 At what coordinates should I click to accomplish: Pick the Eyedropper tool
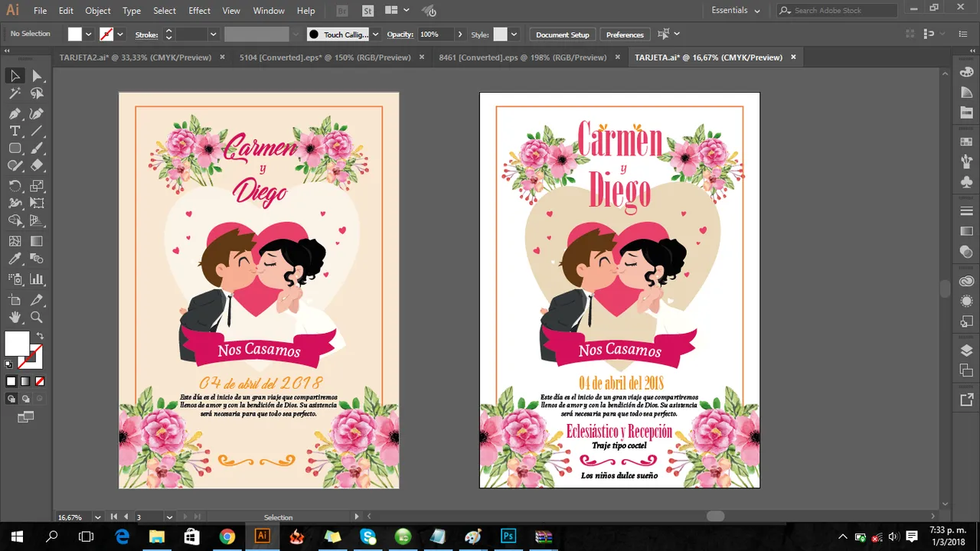tap(15, 259)
